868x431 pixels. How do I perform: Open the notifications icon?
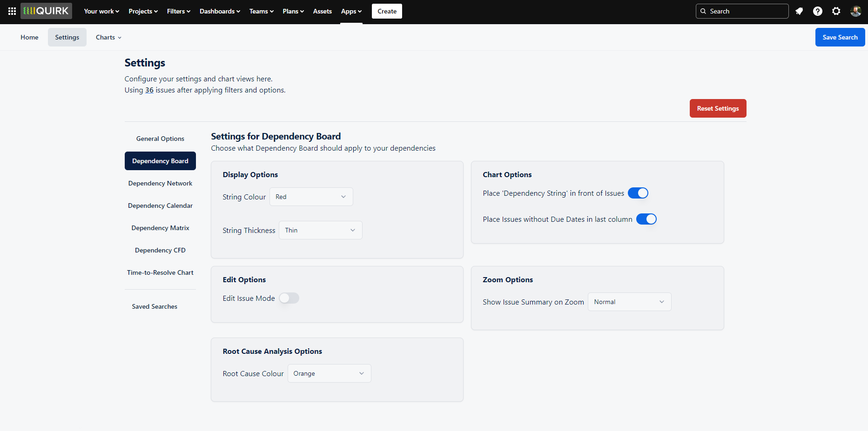(799, 11)
